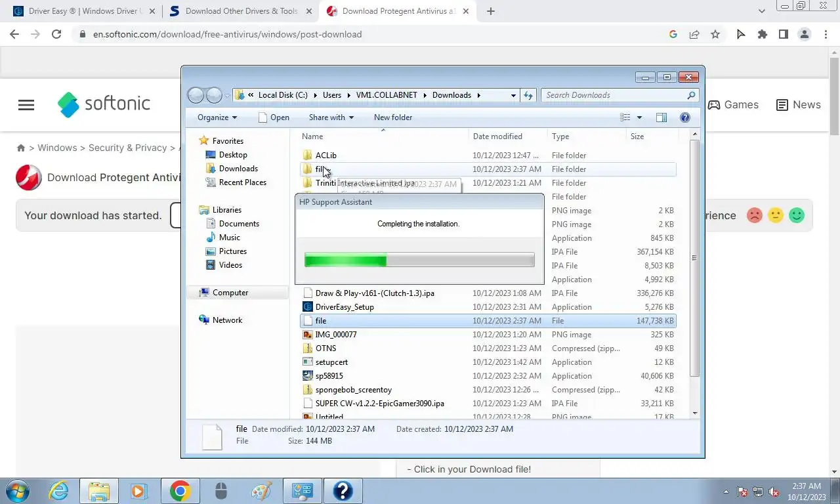840x504 pixels.
Task: Sort by the Size column header
Action: (x=652, y=136)
